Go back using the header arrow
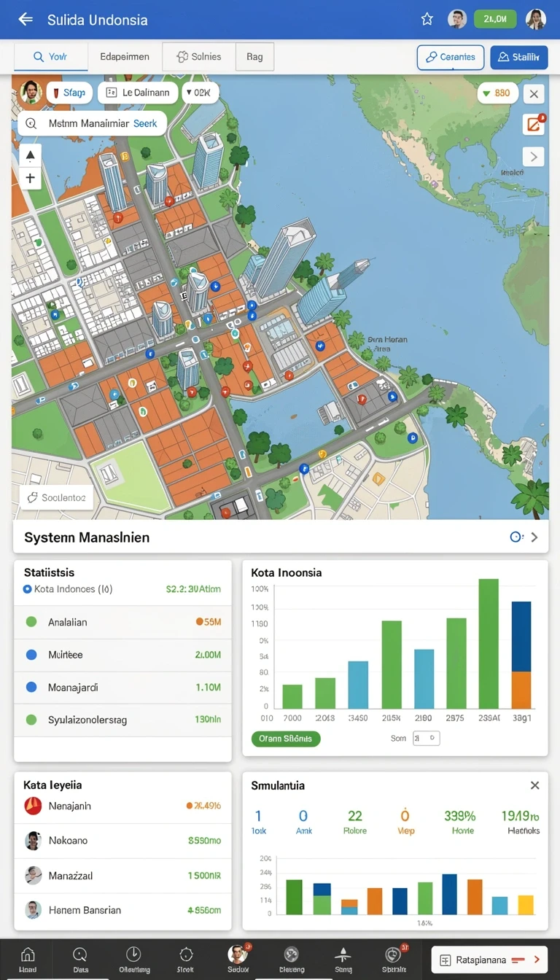 [26, 20]
